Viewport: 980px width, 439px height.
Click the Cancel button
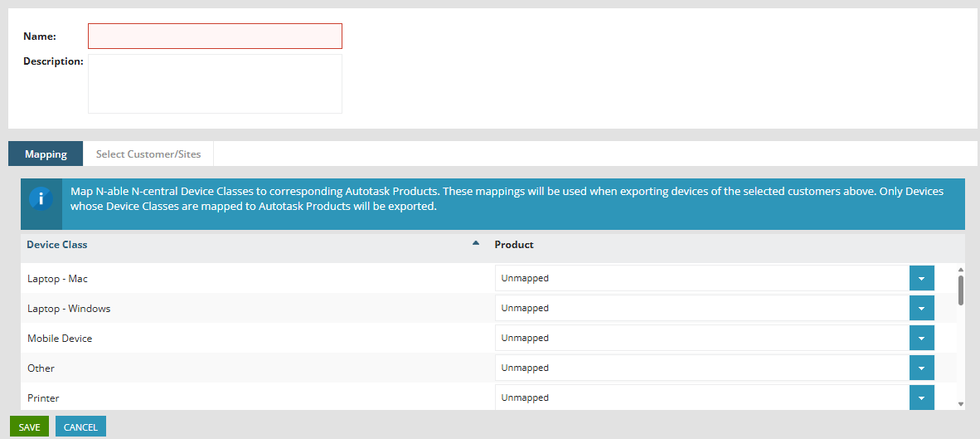(80, 427)
